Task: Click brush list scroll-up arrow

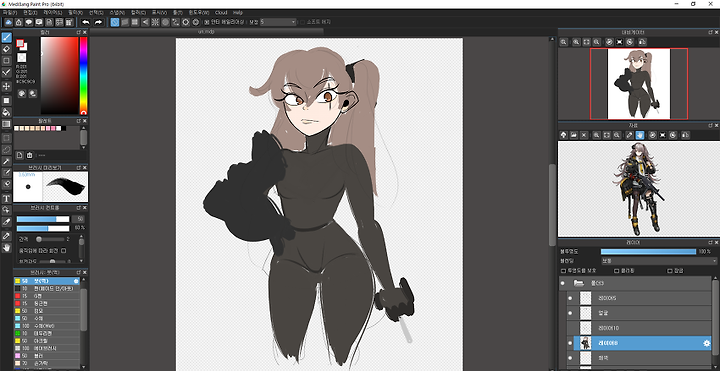Action: point(83,280)
